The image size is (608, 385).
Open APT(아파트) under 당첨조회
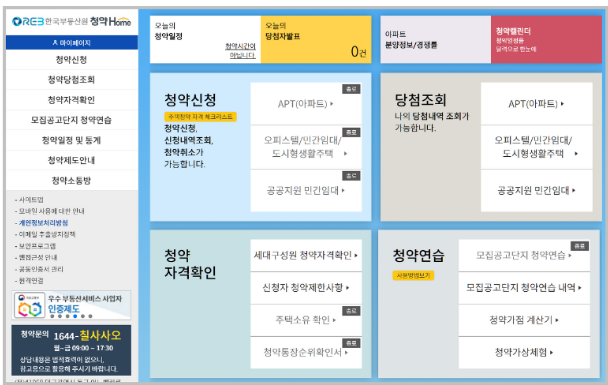click(x=537, y=104)
